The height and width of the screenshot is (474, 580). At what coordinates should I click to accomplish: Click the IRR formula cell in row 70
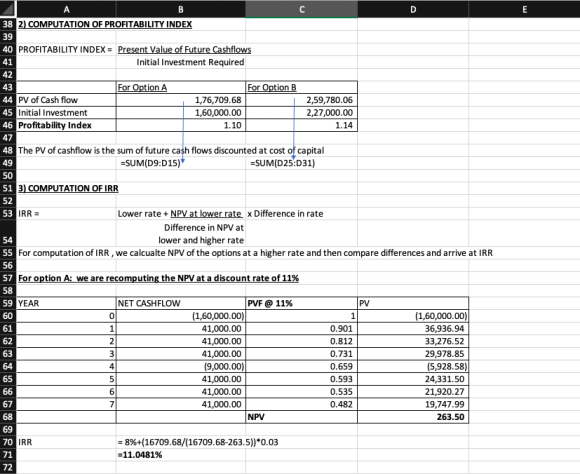coord(181,442)
